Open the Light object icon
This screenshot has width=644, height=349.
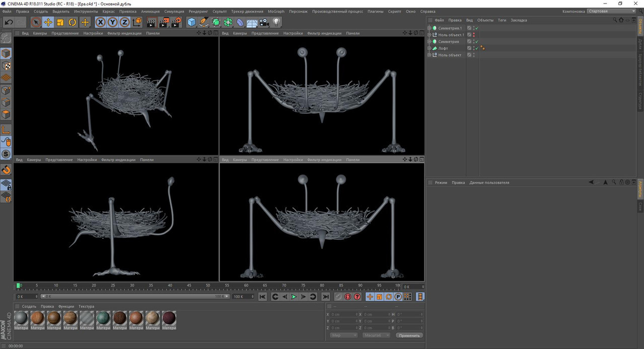[x=276, y=22]
